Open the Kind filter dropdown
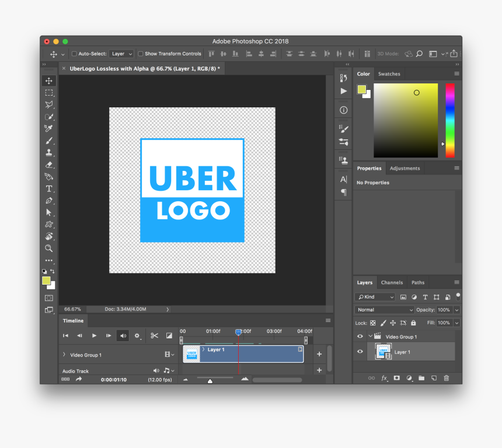502x448 pixels. click(x=375, y=297)
